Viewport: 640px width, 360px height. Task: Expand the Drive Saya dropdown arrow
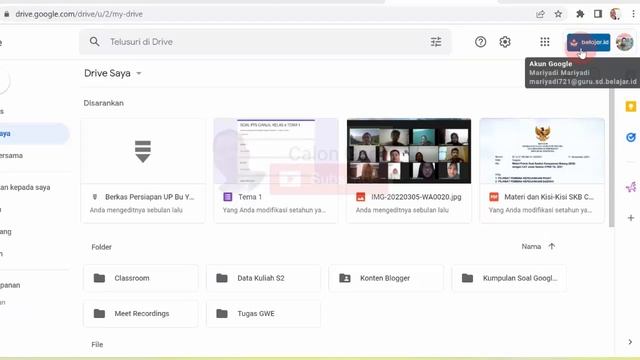[139, 73]
